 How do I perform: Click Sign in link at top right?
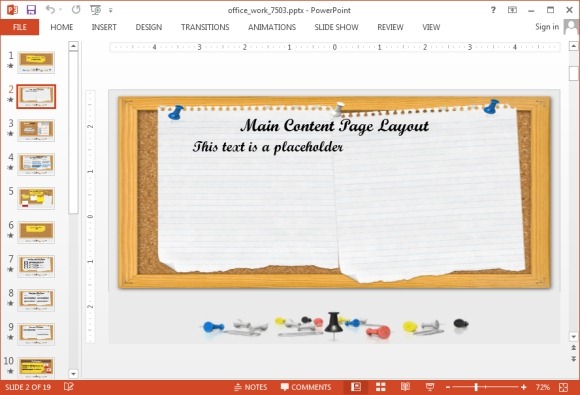[x=547, y=27]
